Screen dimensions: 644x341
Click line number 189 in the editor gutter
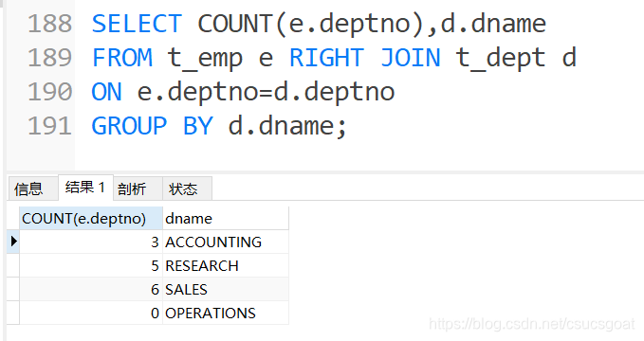[x=49, y=58]
